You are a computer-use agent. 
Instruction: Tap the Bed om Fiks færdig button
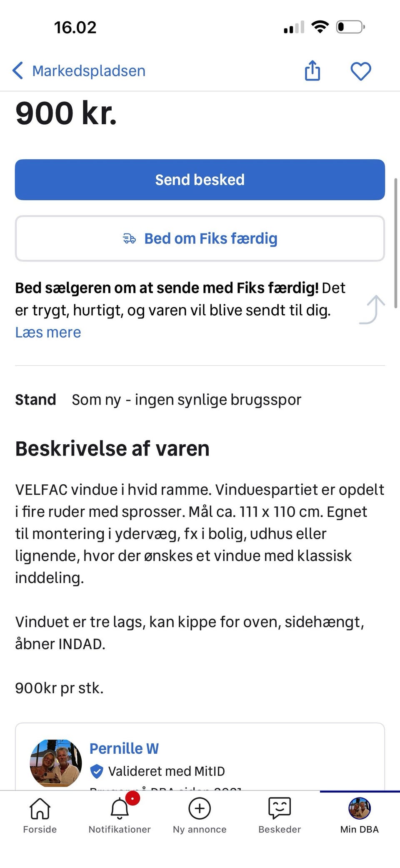click(x=200, y=239)
